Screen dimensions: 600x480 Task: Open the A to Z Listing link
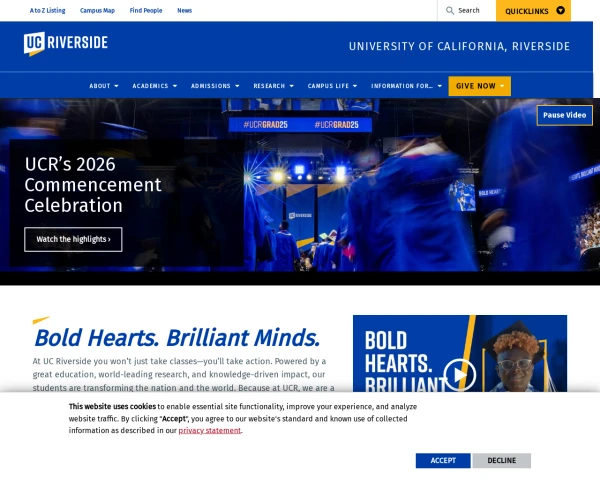pos(47,10)
